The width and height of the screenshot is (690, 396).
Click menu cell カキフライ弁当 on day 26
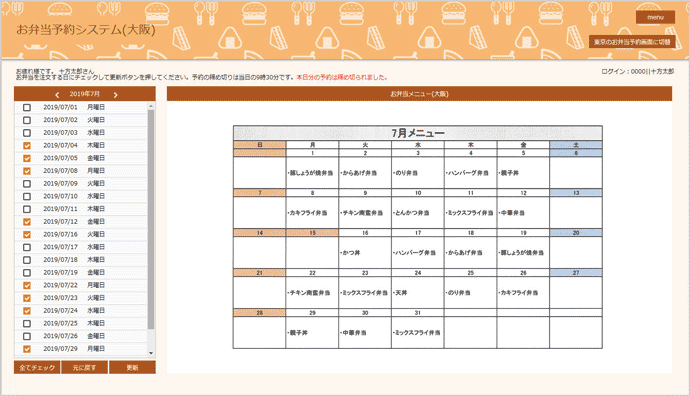click(523, 293)
